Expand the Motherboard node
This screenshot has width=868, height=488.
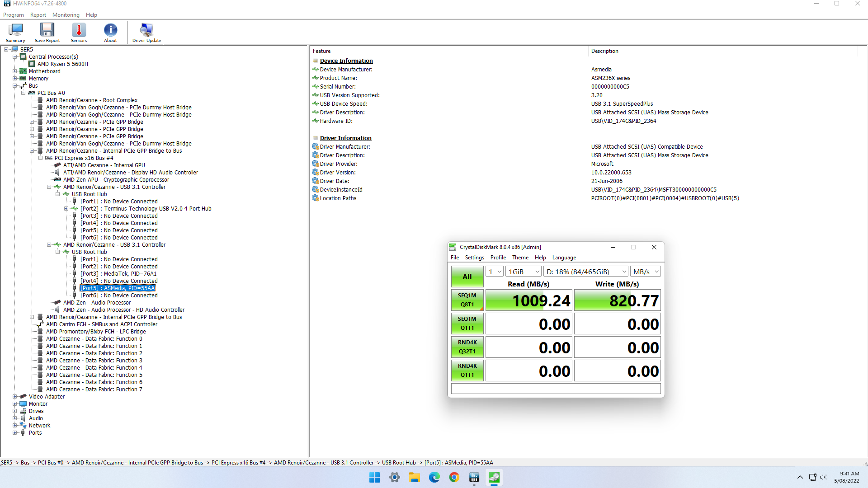pyautogui.click(x=14, y=71)
